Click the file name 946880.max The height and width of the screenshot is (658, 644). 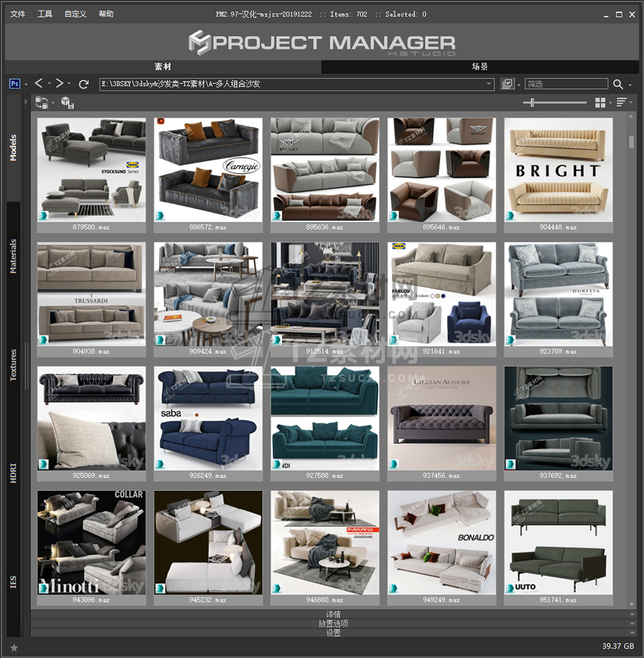(x=325, y=599)
